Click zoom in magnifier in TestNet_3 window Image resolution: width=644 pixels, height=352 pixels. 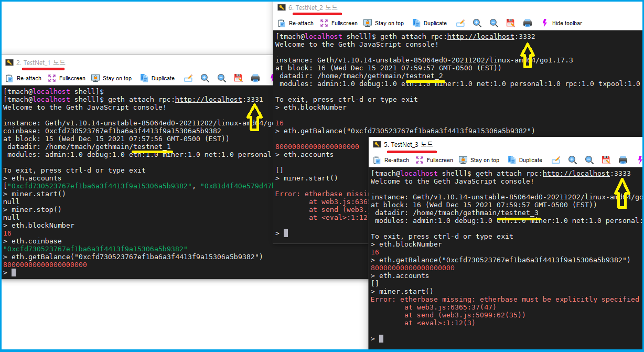(x=573, y=160)
